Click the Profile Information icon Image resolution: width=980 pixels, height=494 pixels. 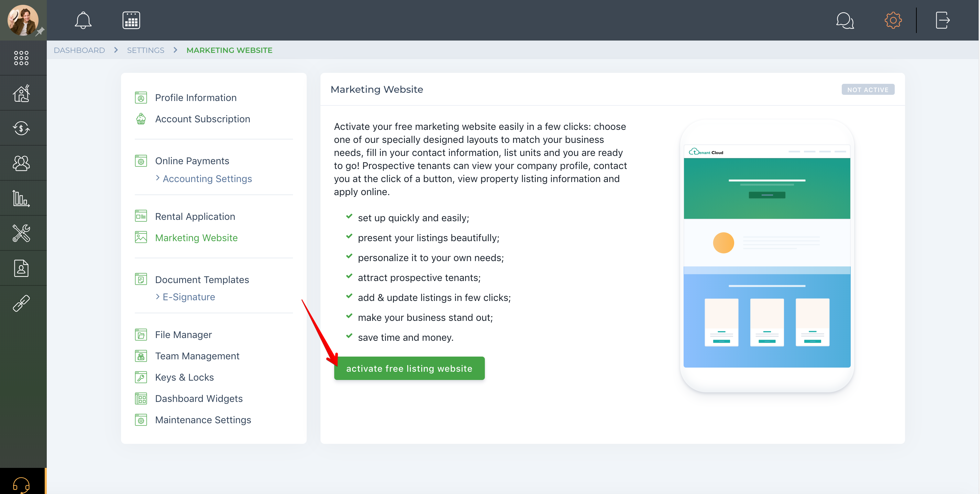[141, 98]
